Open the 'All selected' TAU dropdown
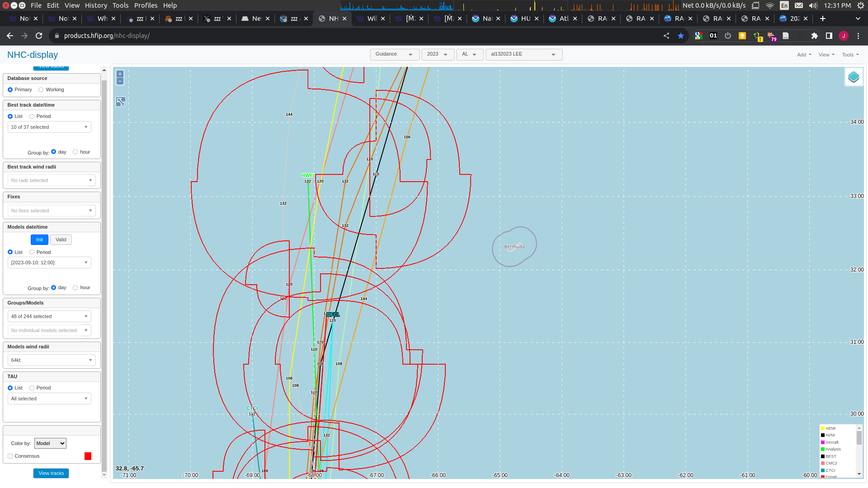The width and height of the screenshot is (868, 488). 49,399
